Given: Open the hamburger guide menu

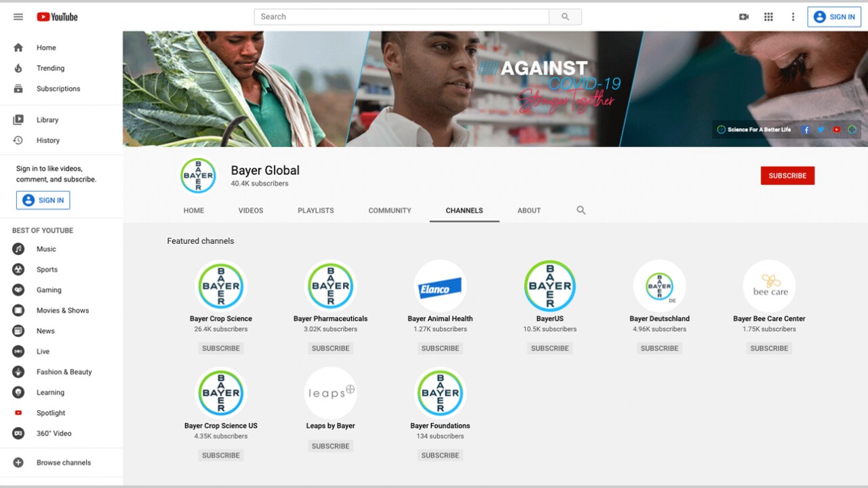Looking at the screenshot, I should [x=18, y=17].
